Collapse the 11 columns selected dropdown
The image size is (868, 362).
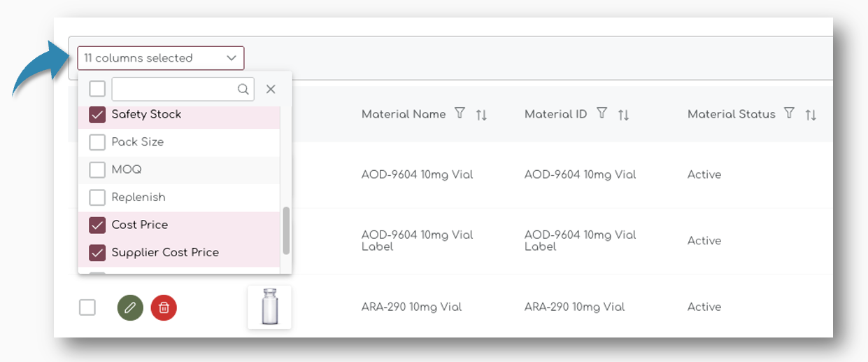[x=231, y=58]
